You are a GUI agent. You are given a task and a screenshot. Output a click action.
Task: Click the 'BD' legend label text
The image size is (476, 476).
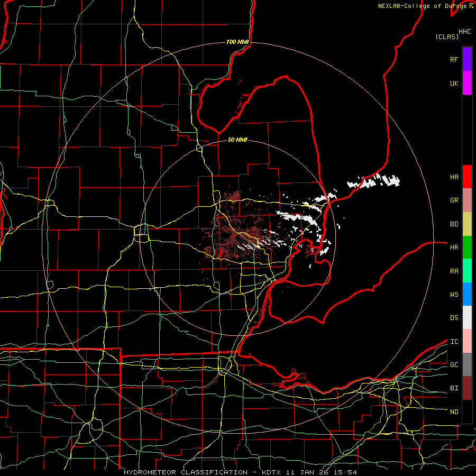pyautogui.click(x=454, y=224)
